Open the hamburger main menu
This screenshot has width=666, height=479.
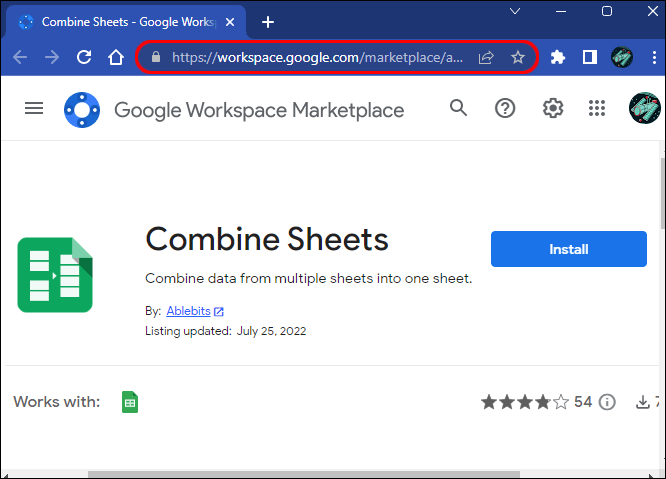(x=34, y=109)
